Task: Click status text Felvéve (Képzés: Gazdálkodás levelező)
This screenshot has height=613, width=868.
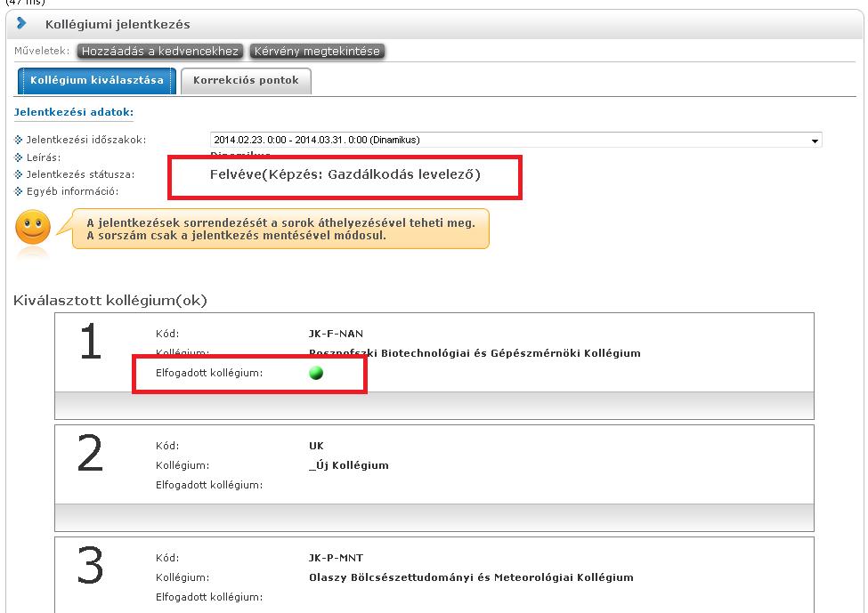Action: (345, 175)
